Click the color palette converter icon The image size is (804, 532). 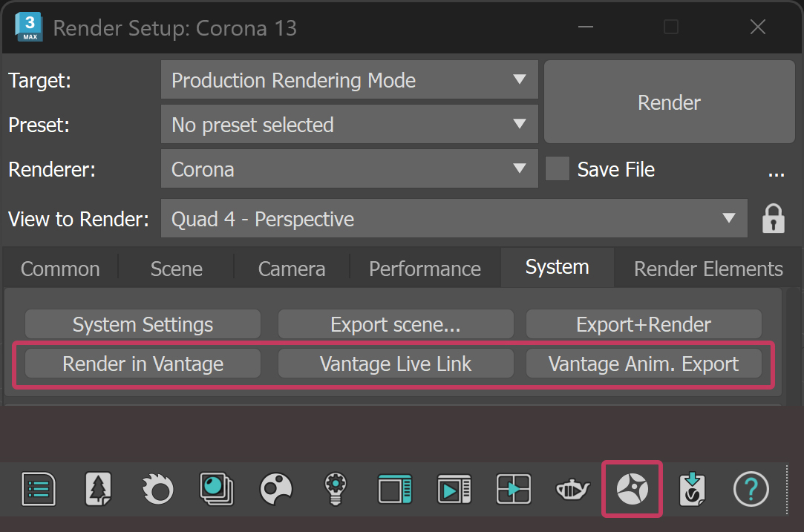[x=276, y=489]
